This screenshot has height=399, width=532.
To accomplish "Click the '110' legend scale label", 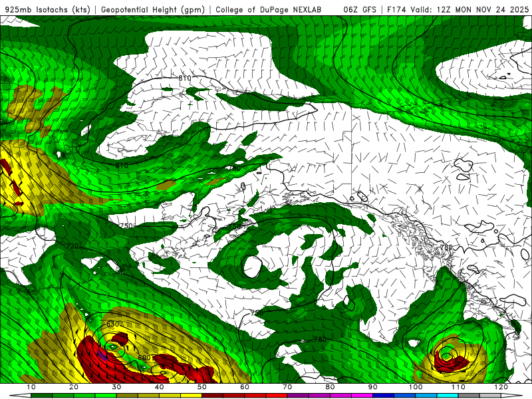I will [x=458, y=387].
